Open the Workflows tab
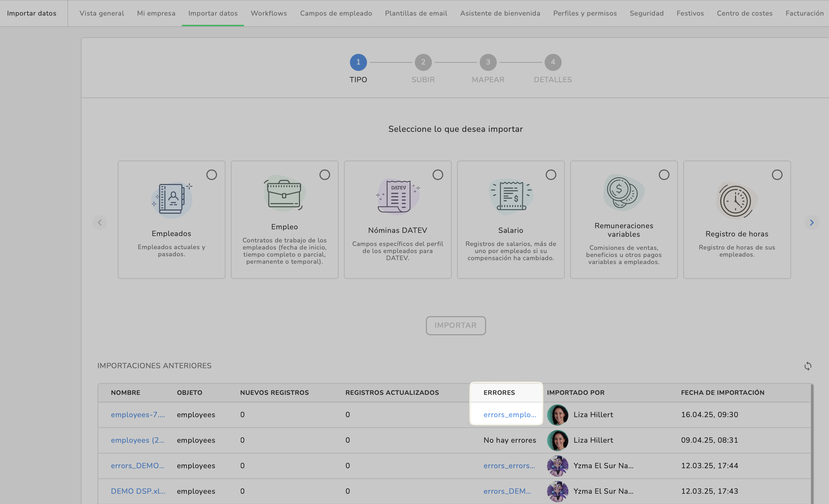 tap(269, 13)
